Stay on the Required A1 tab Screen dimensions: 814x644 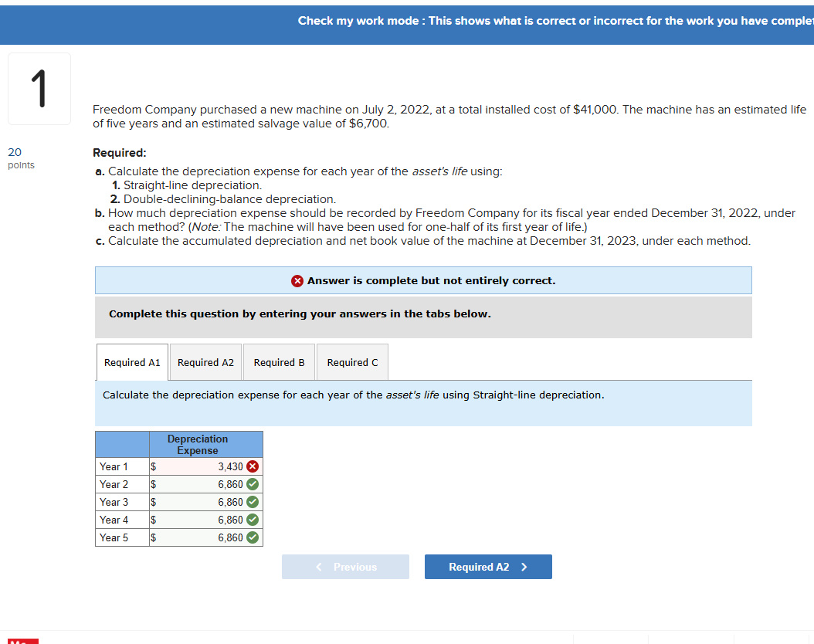pos(131,361)
